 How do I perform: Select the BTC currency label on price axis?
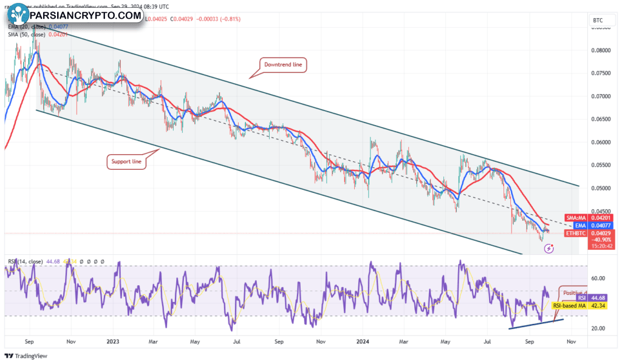click(598, 20)
